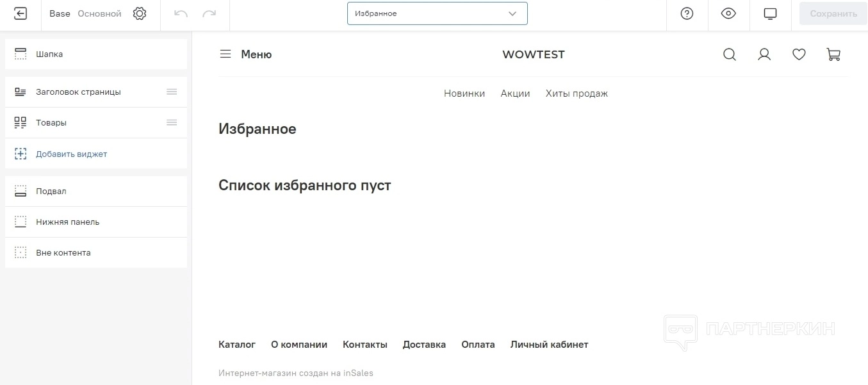Open the Избранное page selector dropdown
The width and height of the screenshot is (868, 385).
pos(437,13)
